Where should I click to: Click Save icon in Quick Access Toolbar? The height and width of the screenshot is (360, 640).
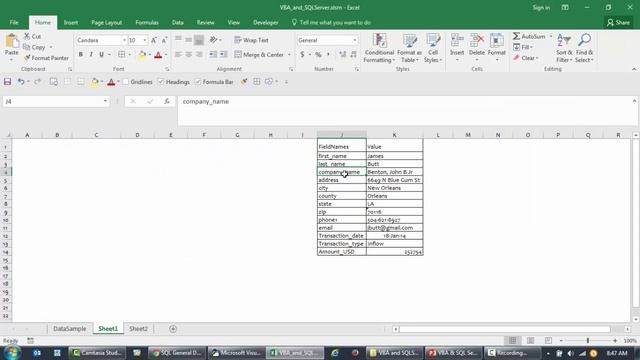pos(7,82)
